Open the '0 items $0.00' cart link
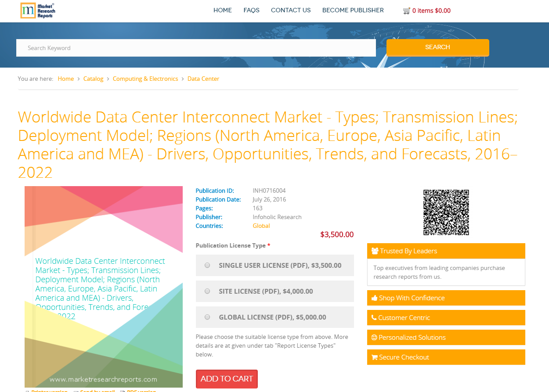The height and width of the screenshot is (392, 549). click(431, 11)
